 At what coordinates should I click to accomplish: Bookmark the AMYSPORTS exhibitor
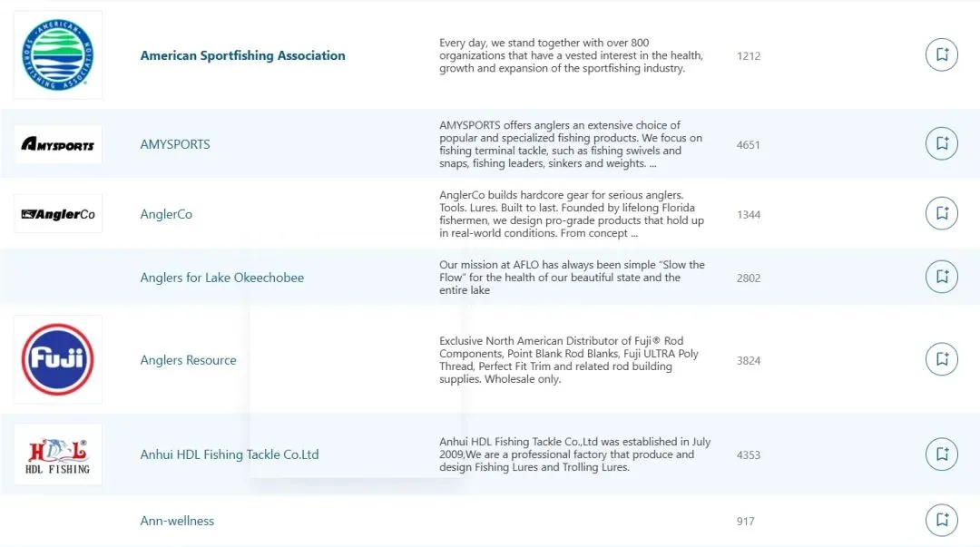941,144
